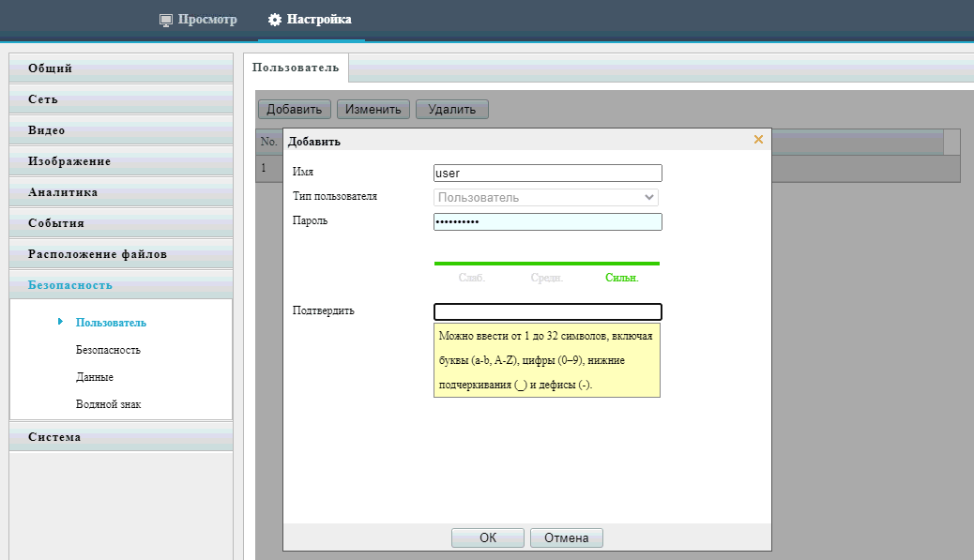
Task: Open the Тип пользователя dropdown
Action: pos(545,197)
